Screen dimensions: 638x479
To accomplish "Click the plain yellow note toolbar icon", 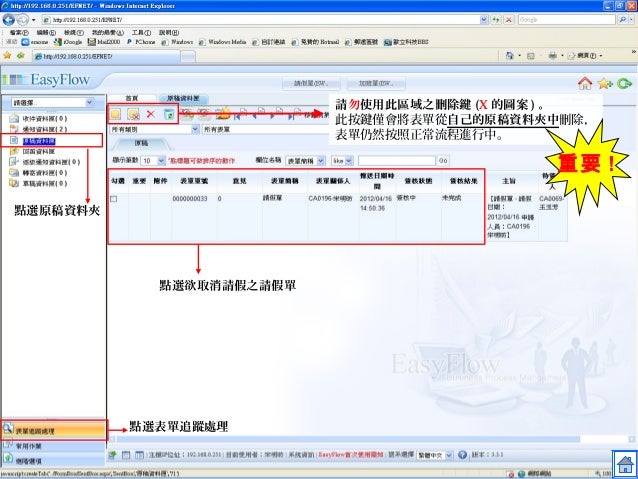I will pyautogui.click(x=116, y=114).
